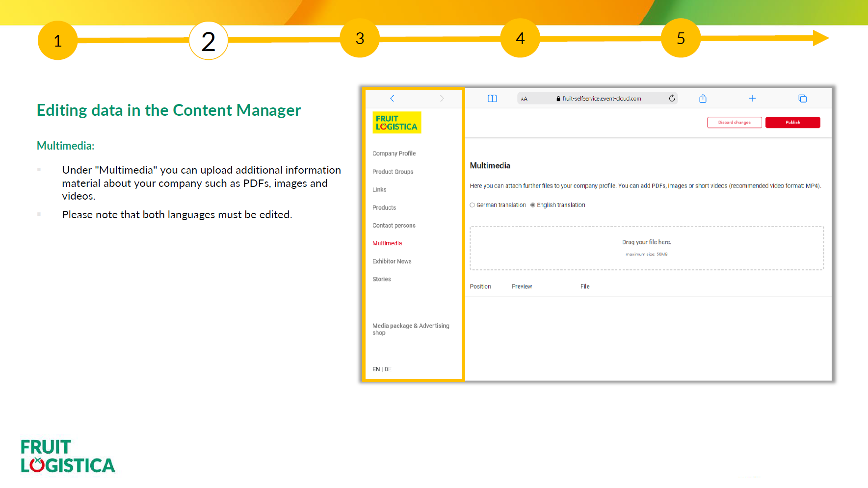Open Media package & Advertising shop
The height and width of the screenshot is (488, 868).
[x=411, y=329]
